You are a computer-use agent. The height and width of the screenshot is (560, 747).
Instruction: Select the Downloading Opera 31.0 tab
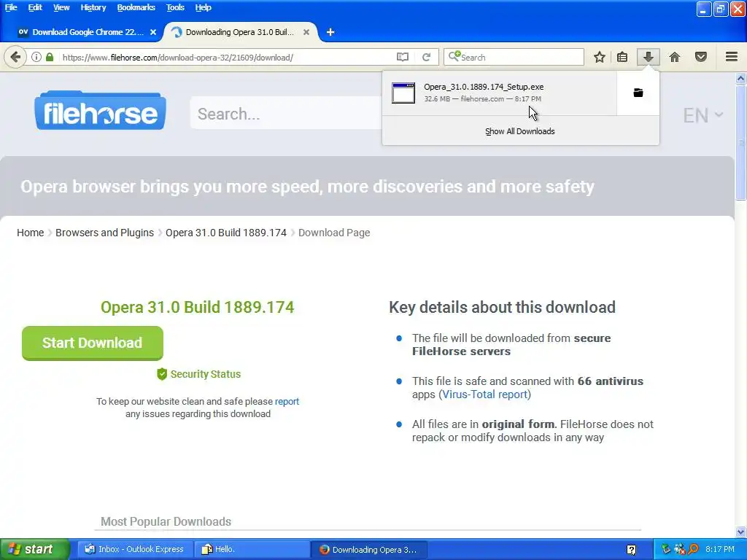240,32
